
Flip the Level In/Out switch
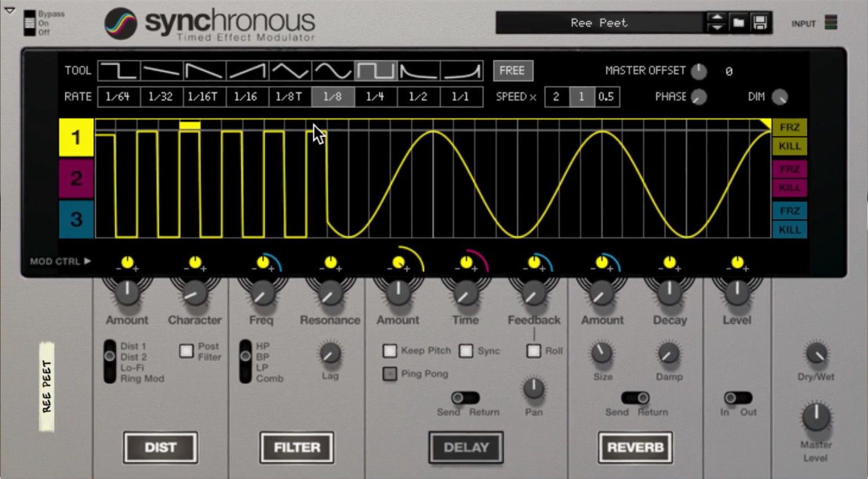coord(738,398)
